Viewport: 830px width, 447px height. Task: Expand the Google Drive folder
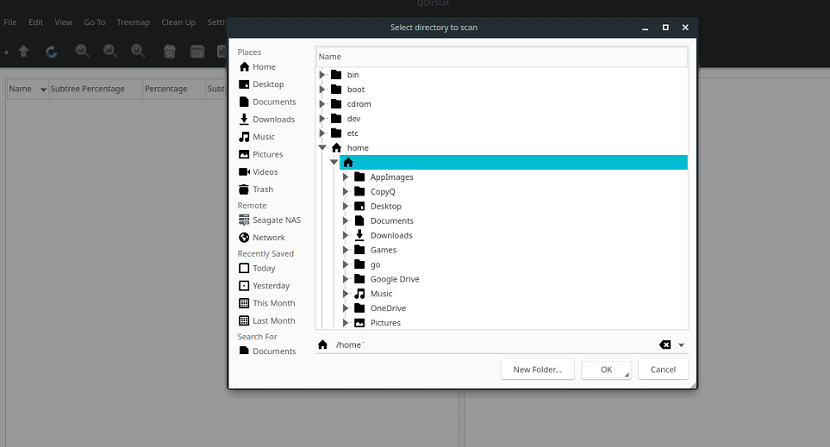pyautogui.click(x=345, y=279)
